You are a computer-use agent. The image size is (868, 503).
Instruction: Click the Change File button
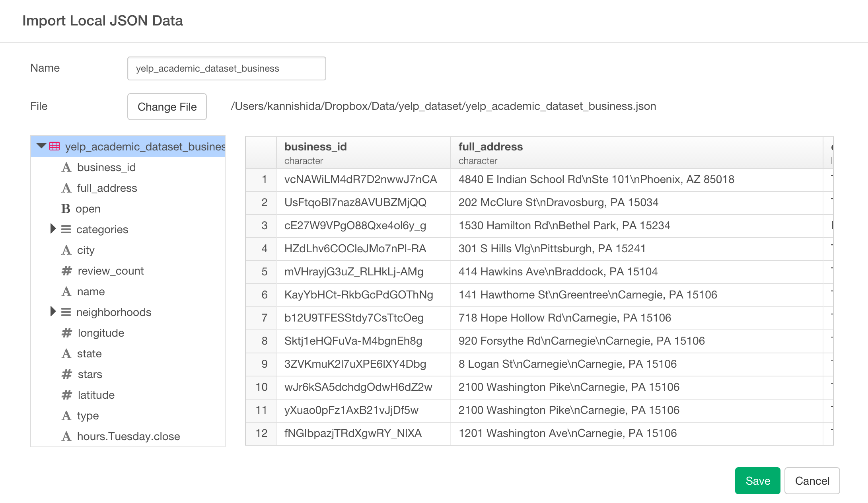pyautogui.click(x=167, y=106)
